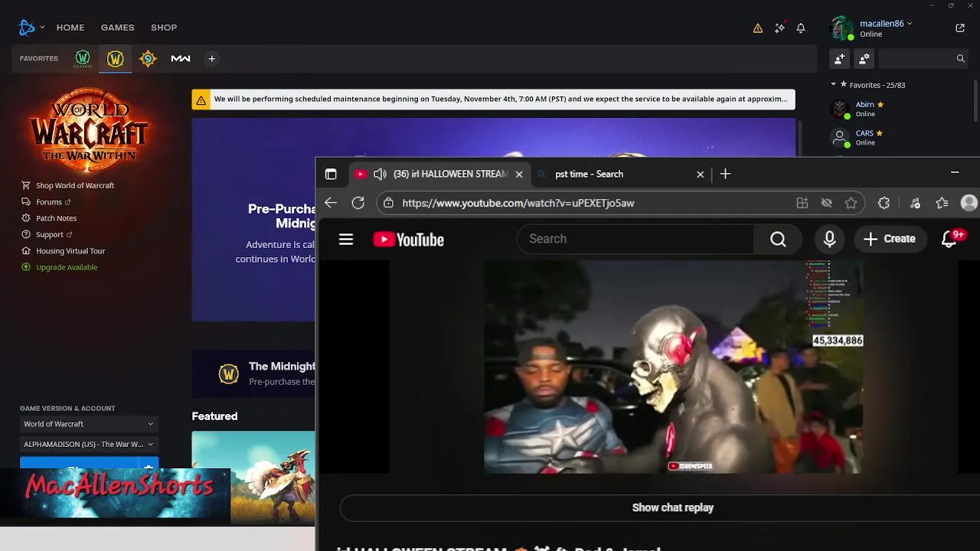
Task: Open browser extensions puzzle icon
Action: coord(884,203)
